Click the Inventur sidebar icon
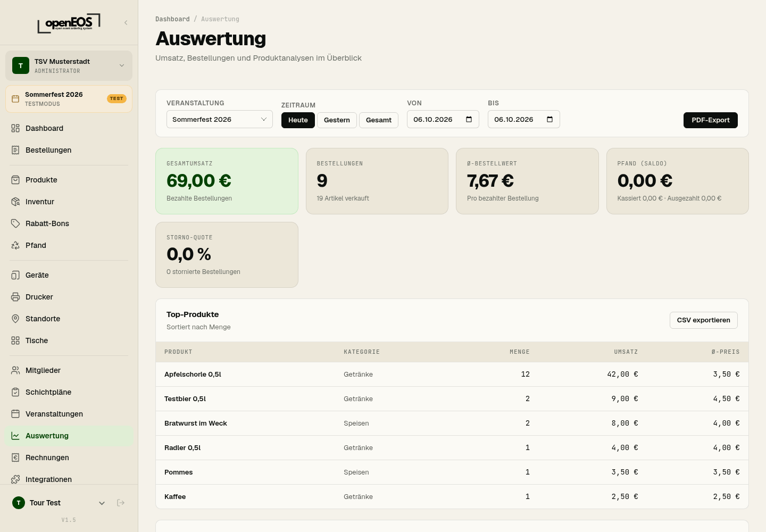 click(15, 202)
